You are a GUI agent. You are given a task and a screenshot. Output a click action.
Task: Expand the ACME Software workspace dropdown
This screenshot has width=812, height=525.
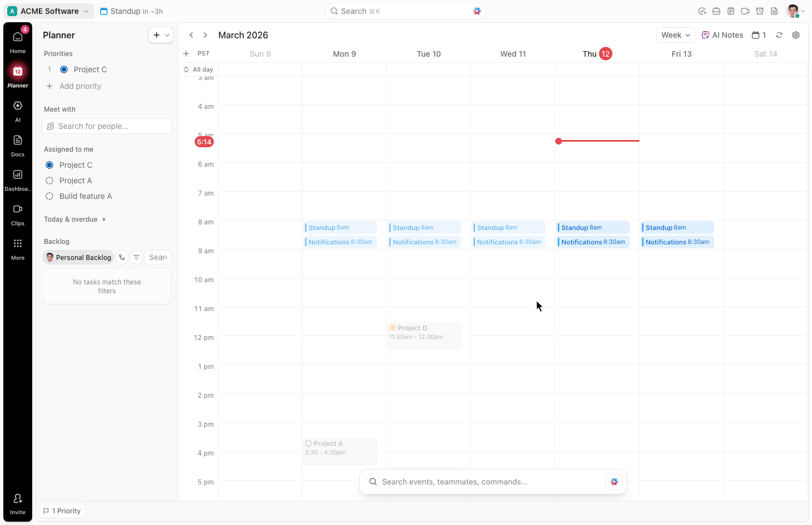coord(48,11)
